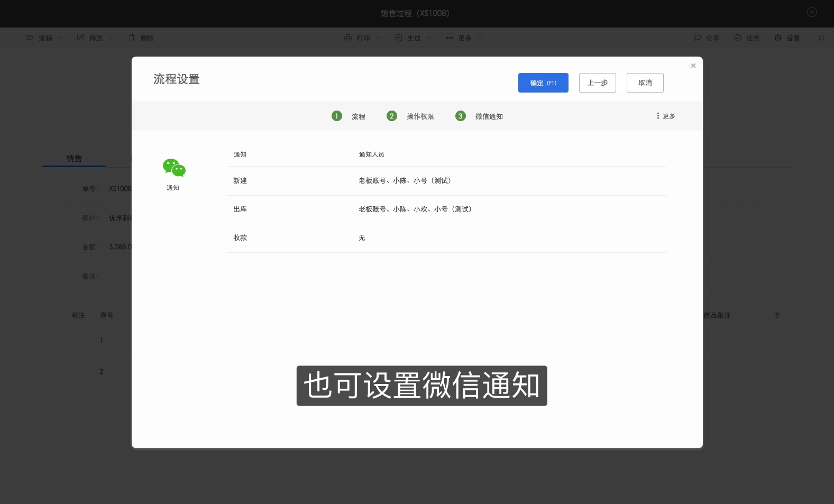The height and width of the screenshot is (504, 834).
Task: Close the 流程设置 dialog with X
Action: pyautogui.click(x=693, y=66)
